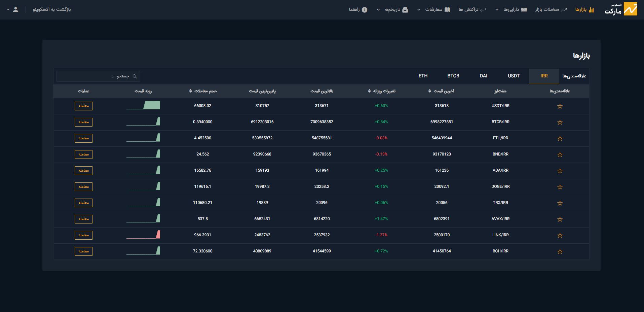
Task: Click معامله button in the BCH/IRR row
Action: point(83,251)
